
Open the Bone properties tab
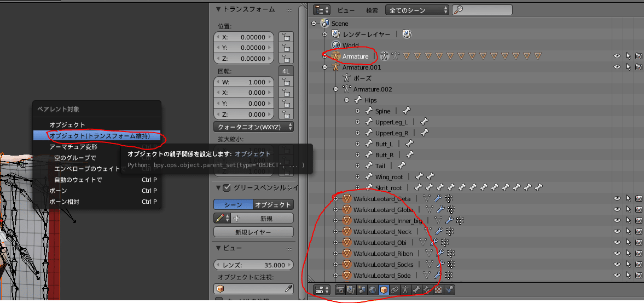[x=416, y=290]
